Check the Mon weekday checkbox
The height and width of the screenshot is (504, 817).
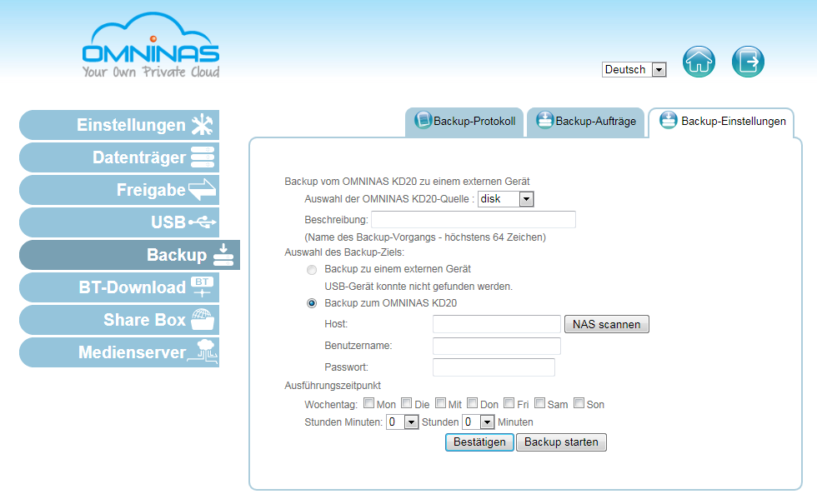(368, 403)
